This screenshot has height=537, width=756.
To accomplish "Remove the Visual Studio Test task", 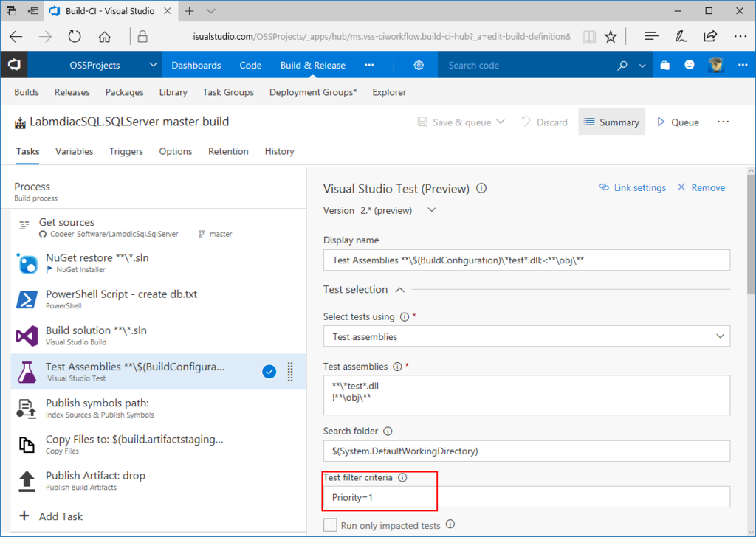I will 701,188.
